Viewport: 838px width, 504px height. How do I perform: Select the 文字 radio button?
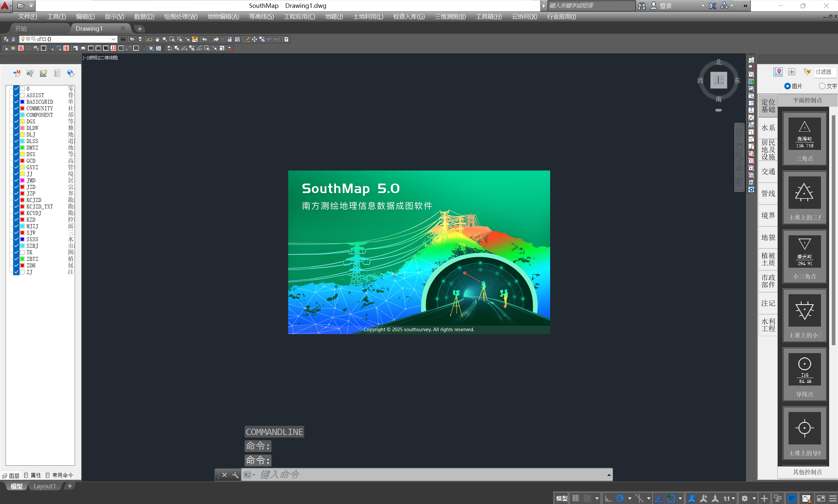point(822,86)
